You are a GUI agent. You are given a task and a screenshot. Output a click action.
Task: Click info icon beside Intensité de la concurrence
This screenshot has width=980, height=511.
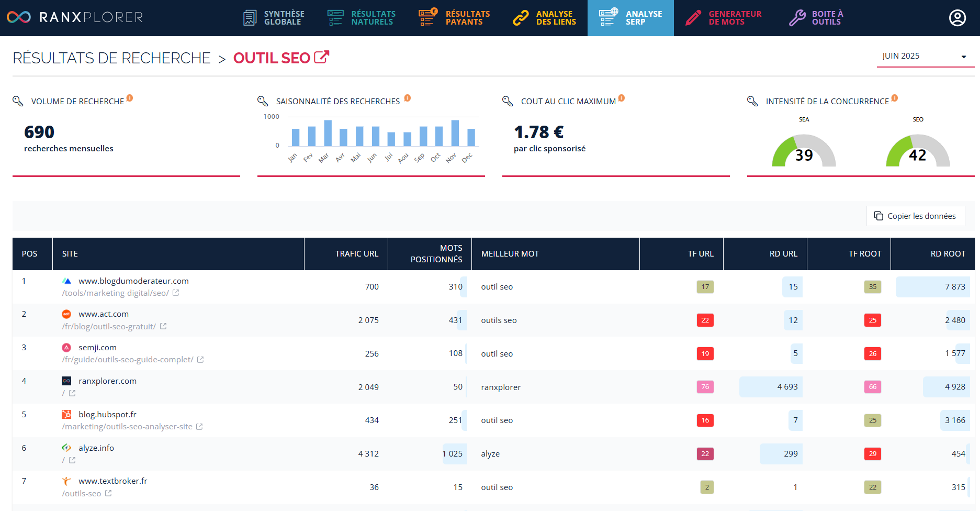pyautogui.click(x=895, y=98)
